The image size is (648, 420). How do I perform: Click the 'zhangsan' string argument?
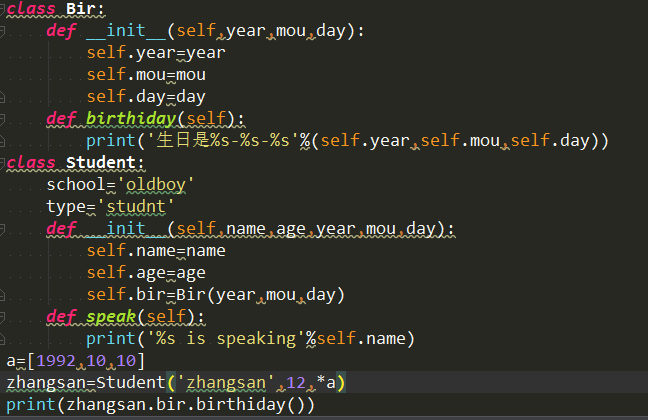click(x=226, y=383)
